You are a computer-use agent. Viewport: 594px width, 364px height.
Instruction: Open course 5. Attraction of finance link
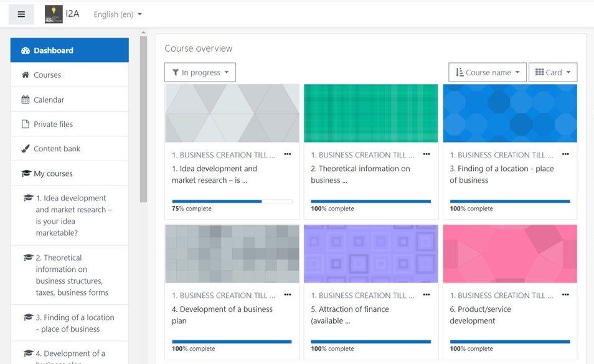(350, 315)
